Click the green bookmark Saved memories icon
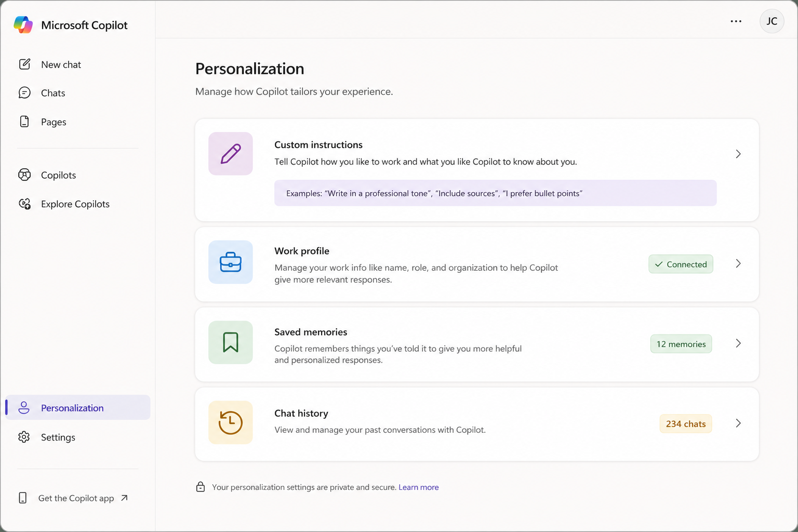798x532 pixels. pos(231,342)
